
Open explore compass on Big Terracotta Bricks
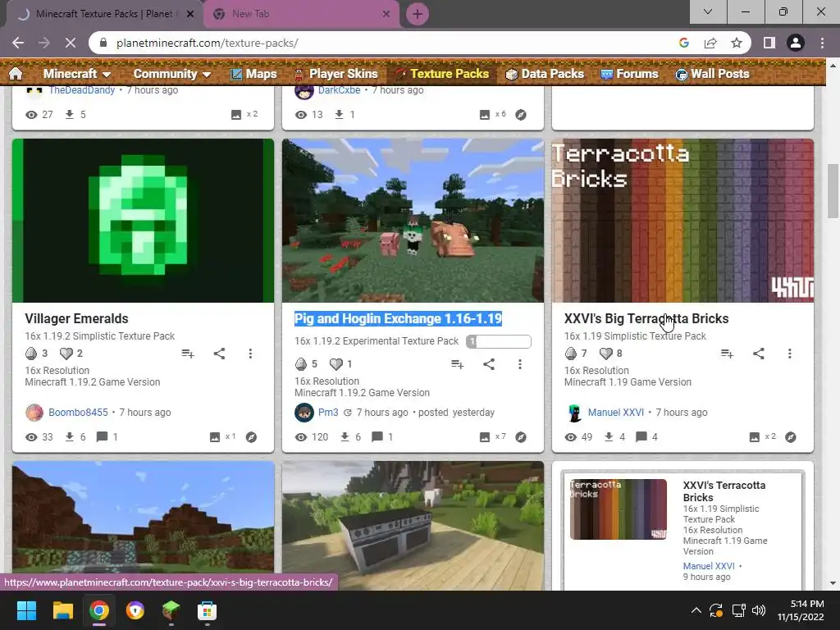tap(790, 437)
